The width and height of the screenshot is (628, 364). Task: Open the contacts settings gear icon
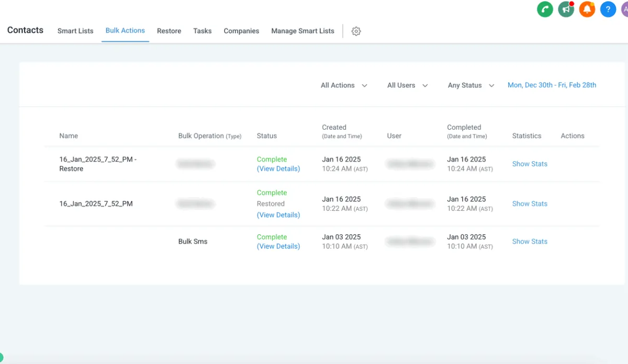[x=356, y=31]
